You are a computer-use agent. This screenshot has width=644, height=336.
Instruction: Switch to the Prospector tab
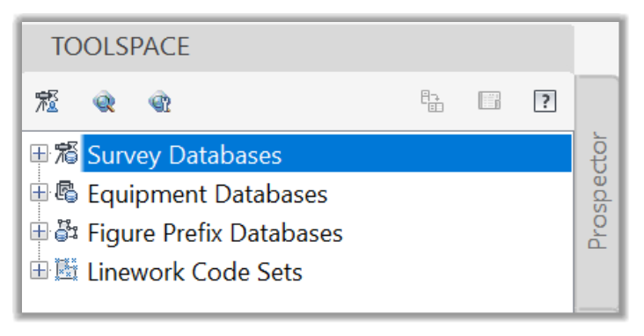596,192
